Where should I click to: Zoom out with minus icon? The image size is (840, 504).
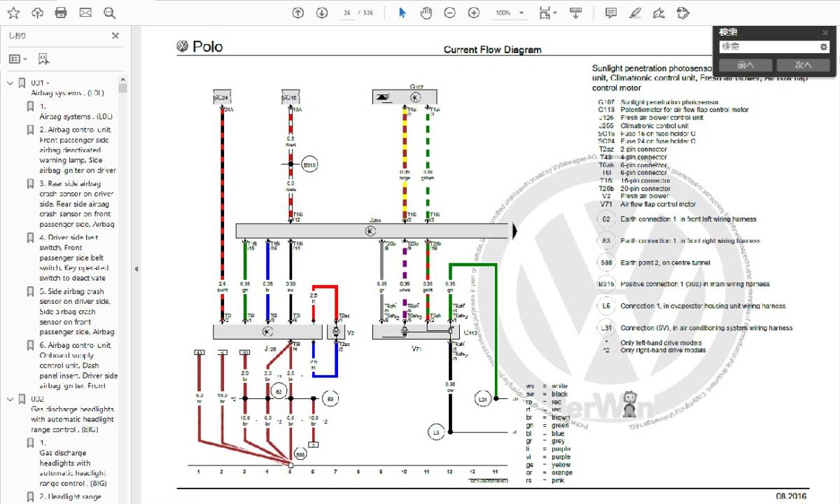[450, 13]
